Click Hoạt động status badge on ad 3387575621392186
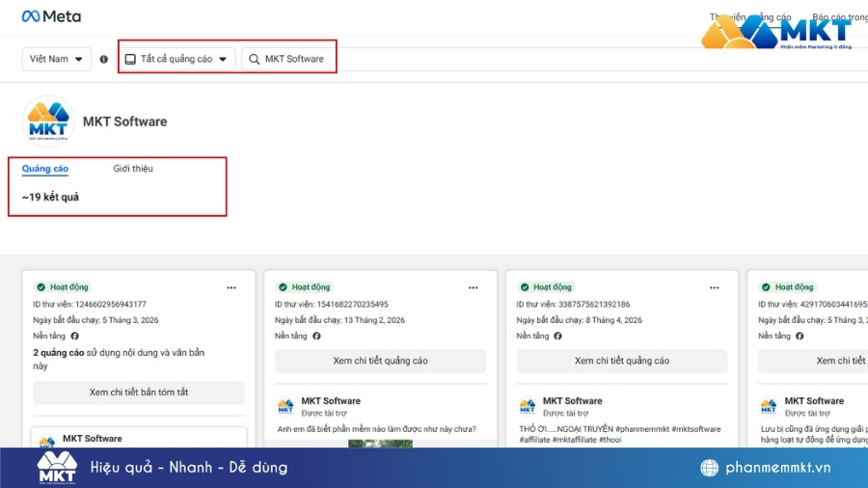Viewport: 868px width, 488px height. [x=546, y=287]
